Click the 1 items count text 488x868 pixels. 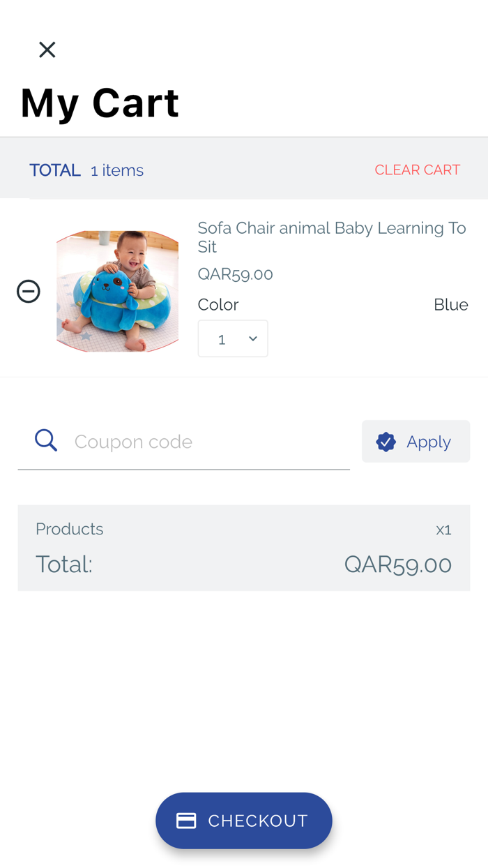tap(117, 170)
